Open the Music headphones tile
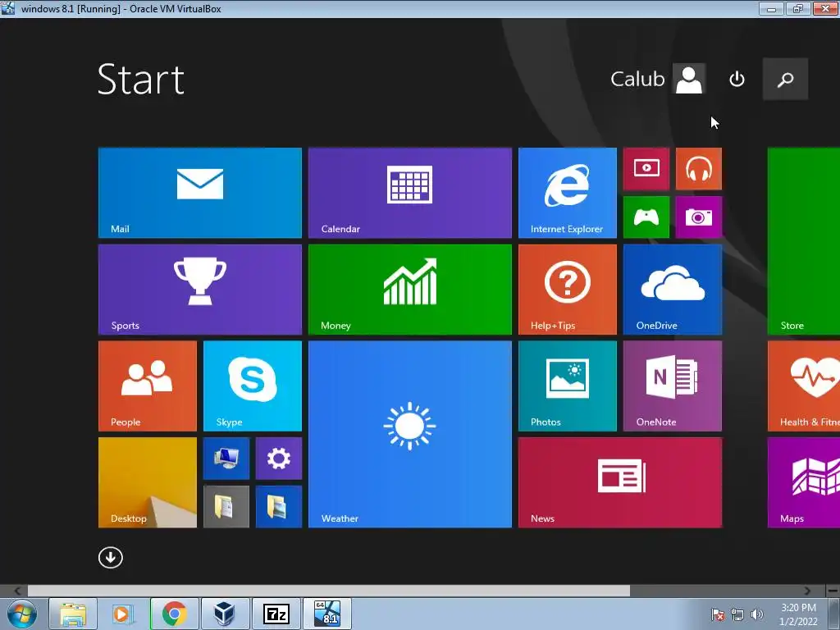The image size is (840, 630). (699, 169)
